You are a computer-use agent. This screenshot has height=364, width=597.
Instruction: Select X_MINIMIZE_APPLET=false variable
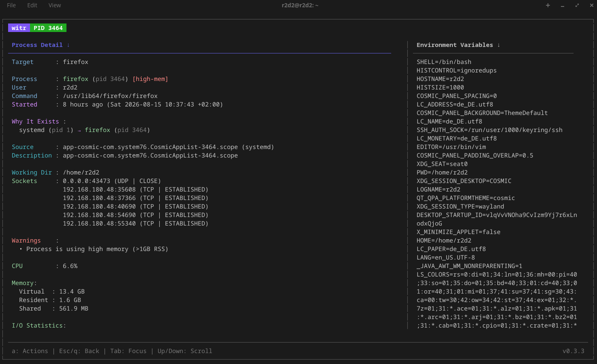pos(458,232)
